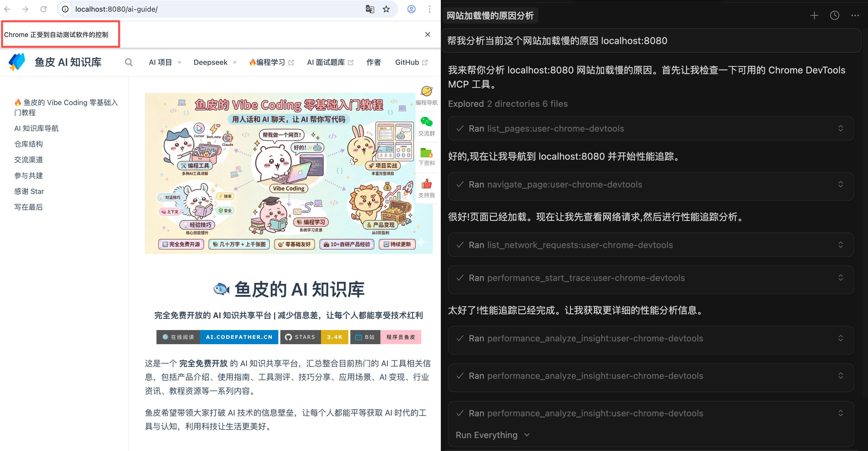
Task: Click the 交流群 WeChat icon
Action: [x=426, y=122]
